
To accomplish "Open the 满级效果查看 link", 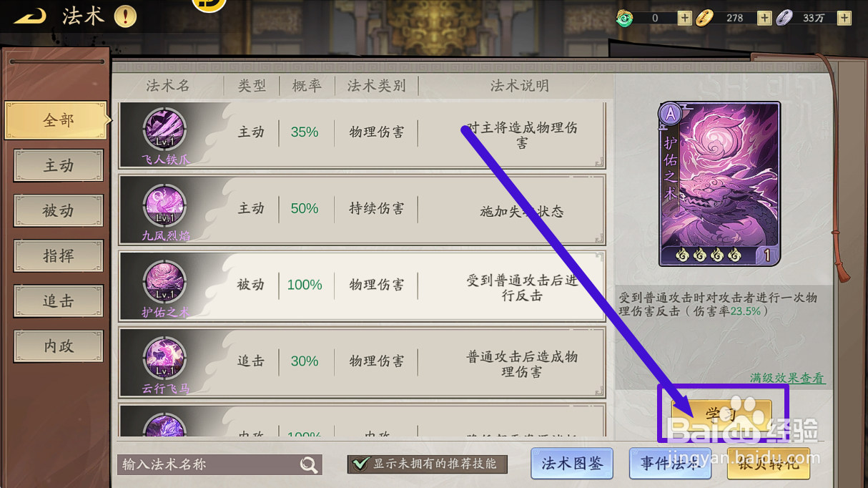I will click(787, 378).
